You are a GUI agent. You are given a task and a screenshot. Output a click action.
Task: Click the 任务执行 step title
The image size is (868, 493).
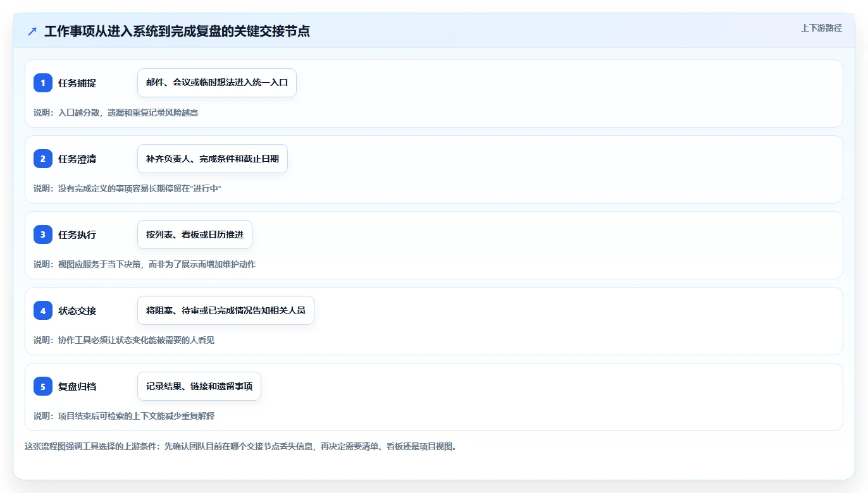coord(77,234)
